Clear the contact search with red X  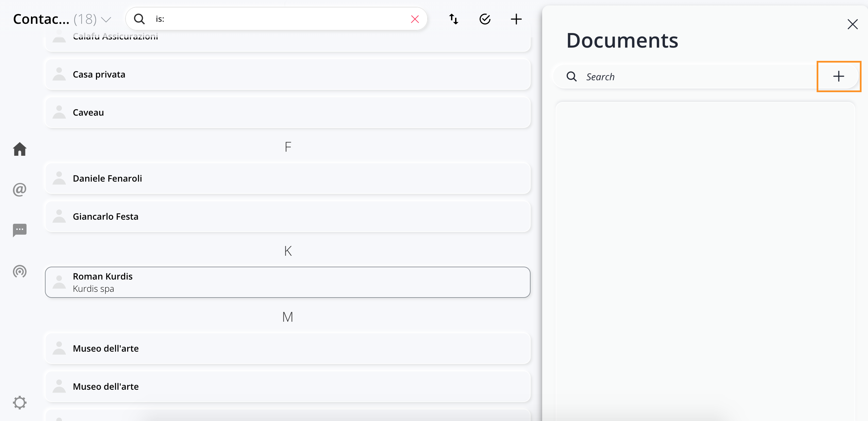tap(415, 19)
